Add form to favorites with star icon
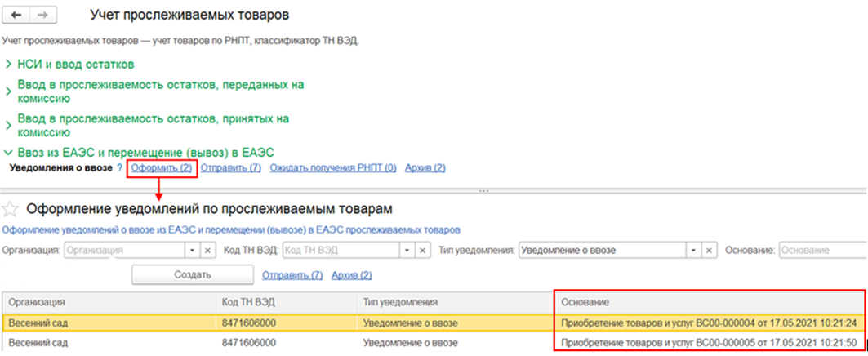This screenshot has height=356, width=868. pos(11,209)
